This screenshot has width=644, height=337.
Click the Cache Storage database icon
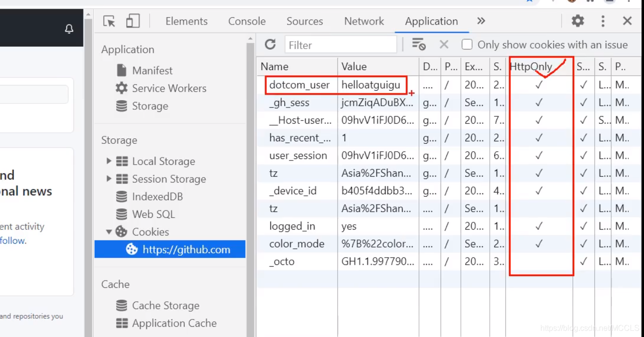coord(121,305)
